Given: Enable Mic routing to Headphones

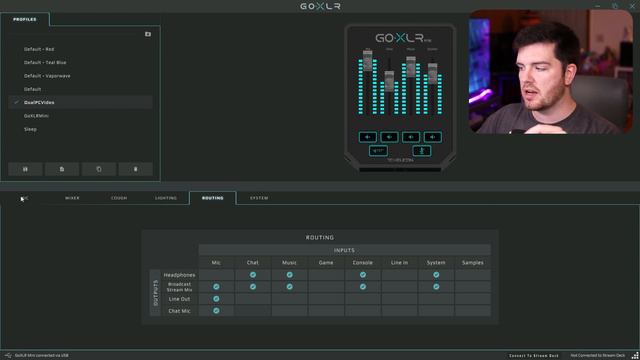Looking at the screenshot, I should coord(216,275).
